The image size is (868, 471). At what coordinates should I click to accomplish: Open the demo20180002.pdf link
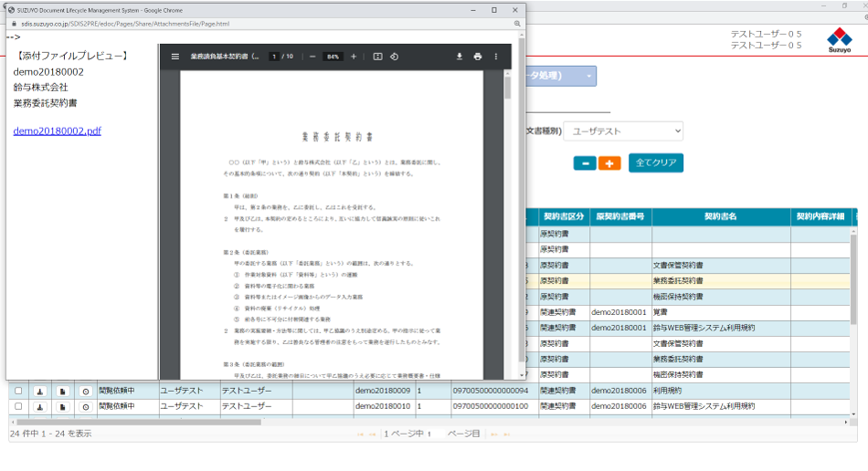point(57,131)
